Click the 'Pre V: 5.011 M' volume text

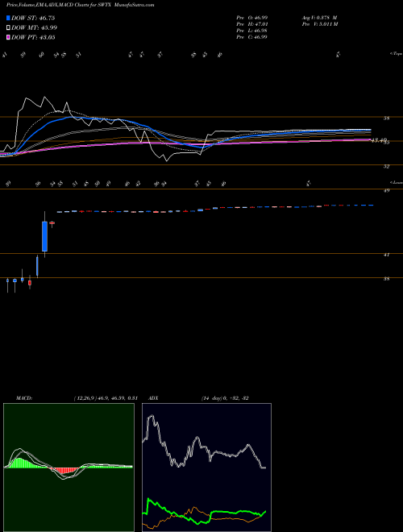tap(319, 24)
